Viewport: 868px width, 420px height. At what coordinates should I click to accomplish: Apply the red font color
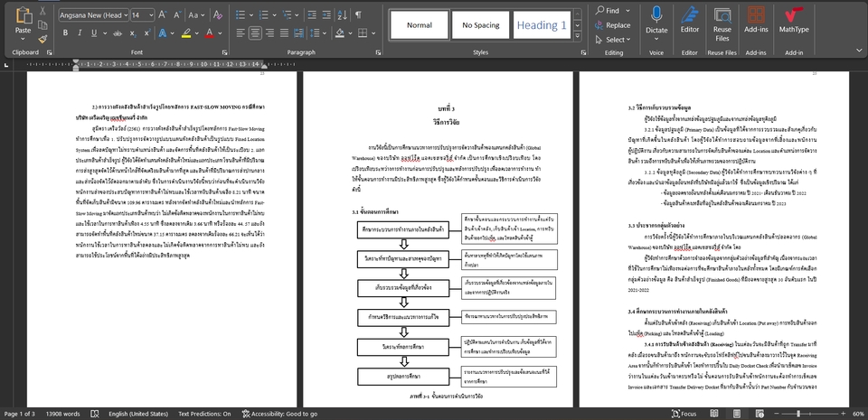pyautogui.click(x=209, y=33)
